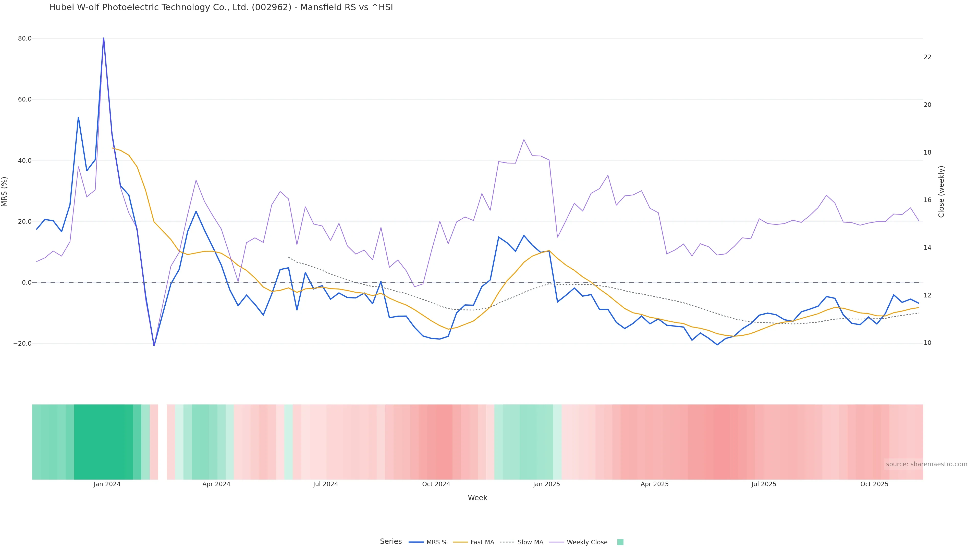
Task: Click the Series legend title
Action: (391, 542)
